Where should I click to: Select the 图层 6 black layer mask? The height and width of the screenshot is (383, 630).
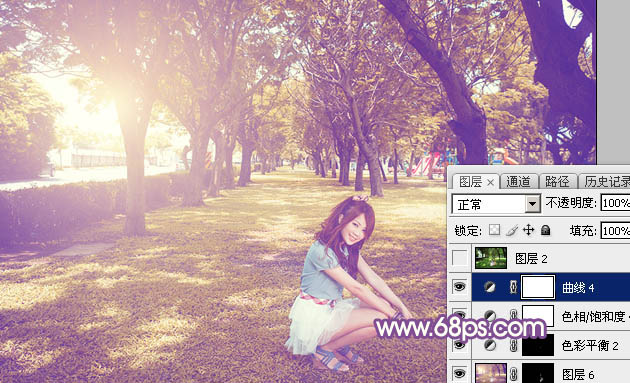[x=538, y=373]
